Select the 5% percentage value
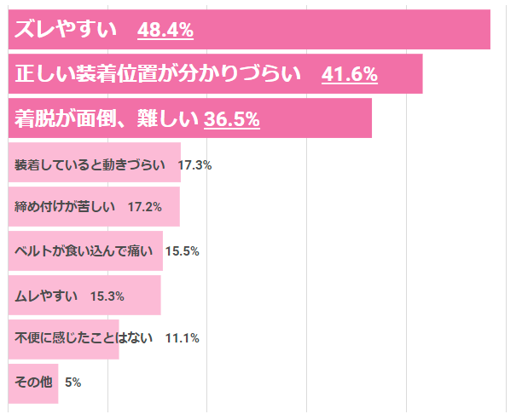This screenshot has width=522, height=420. click(72, 383)
